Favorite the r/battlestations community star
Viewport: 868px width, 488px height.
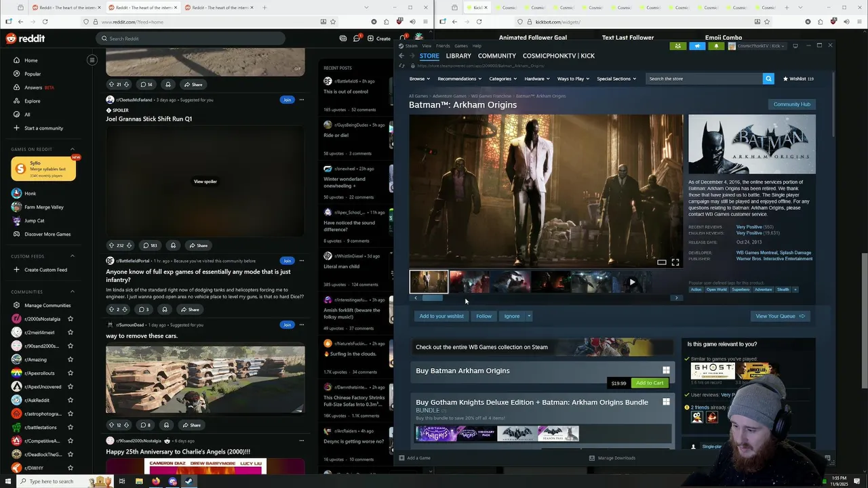click(x=71, y=427)
